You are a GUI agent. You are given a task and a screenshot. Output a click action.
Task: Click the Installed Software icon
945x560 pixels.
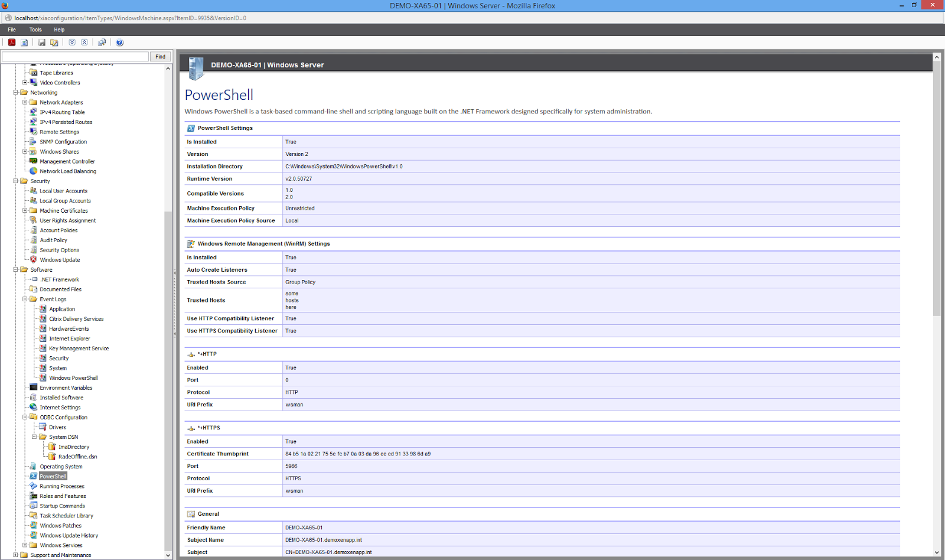click(34, 398)
